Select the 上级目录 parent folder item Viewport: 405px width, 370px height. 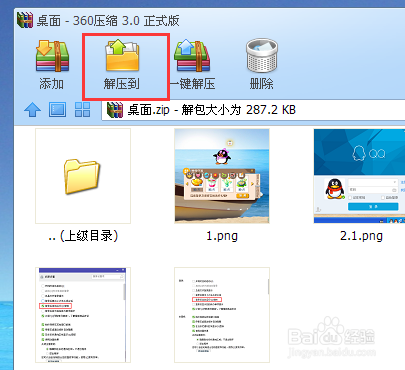coord(83,176)
